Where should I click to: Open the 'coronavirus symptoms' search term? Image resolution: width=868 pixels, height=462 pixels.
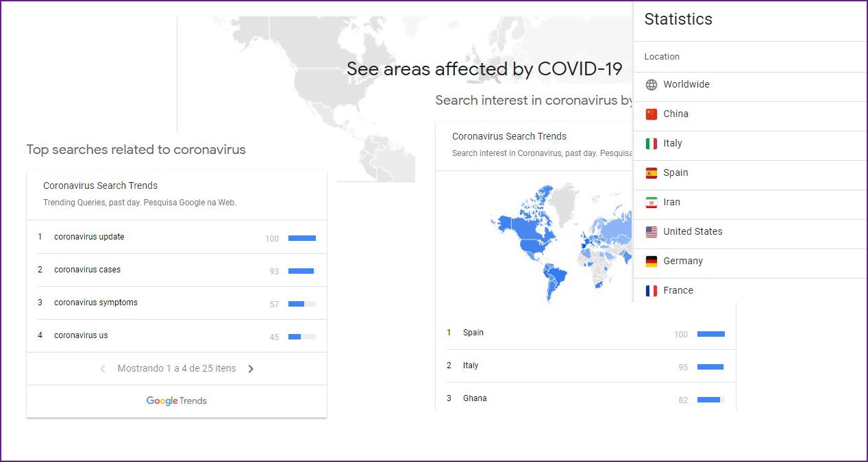95,303
